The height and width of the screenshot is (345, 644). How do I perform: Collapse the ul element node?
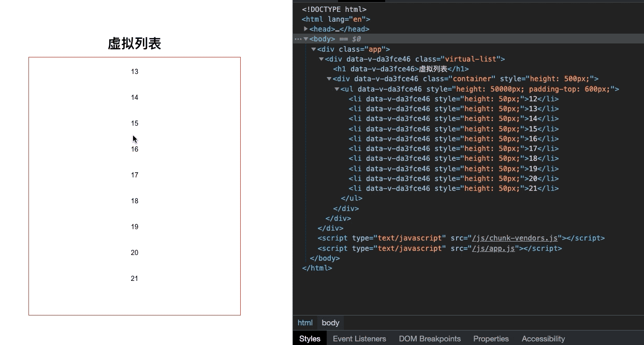click(x=337, y=89)
